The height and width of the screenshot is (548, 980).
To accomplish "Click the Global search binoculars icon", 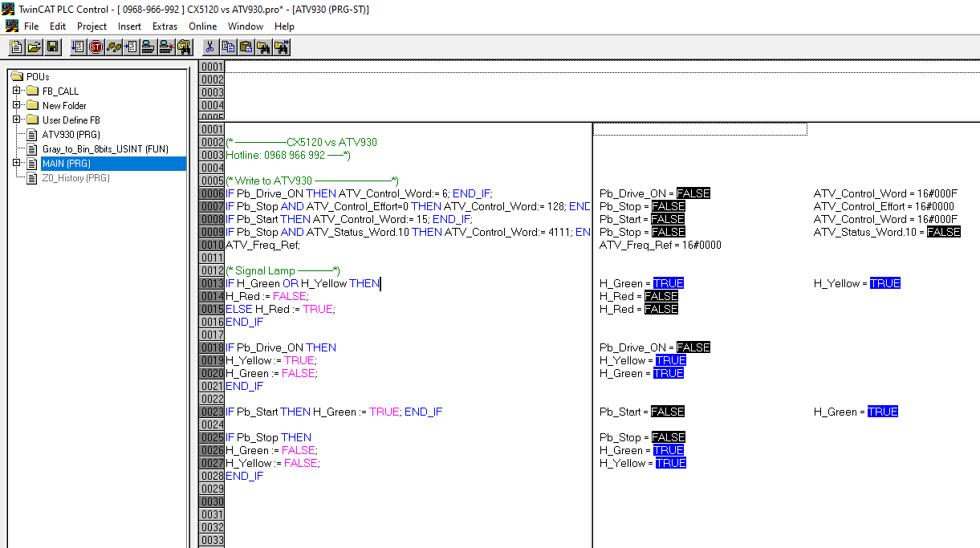I will coord(185,47).
